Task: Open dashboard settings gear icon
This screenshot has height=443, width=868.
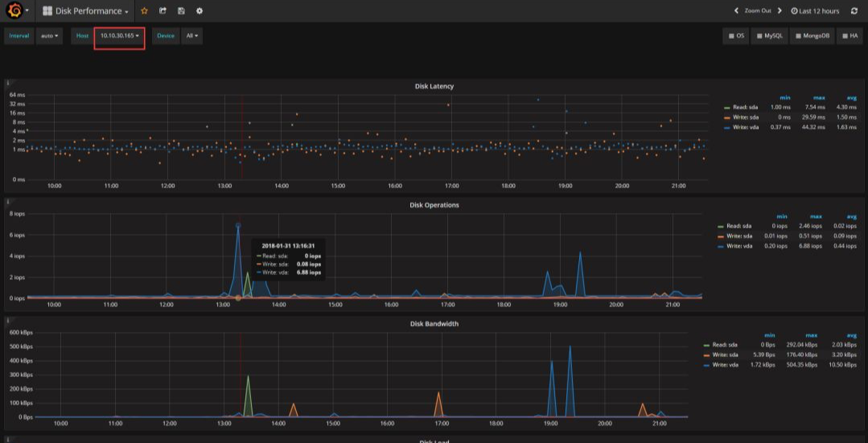Action: [x=200, y=11]
